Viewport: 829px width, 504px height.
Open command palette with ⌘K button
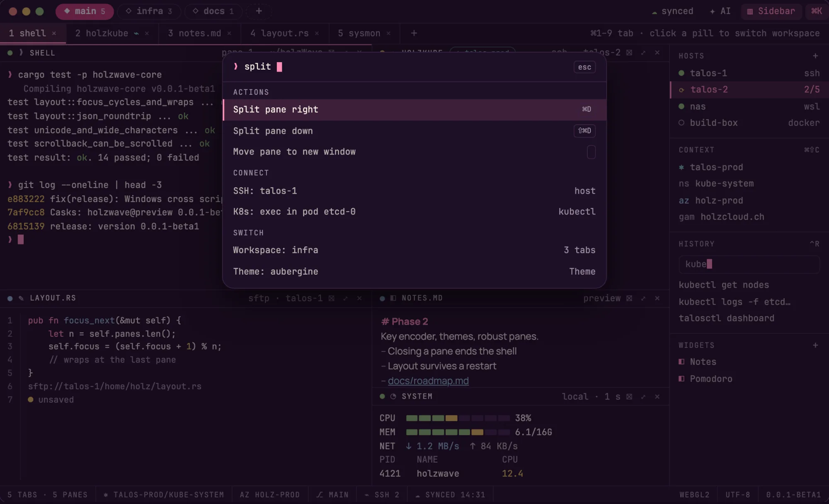(x=816, y=11)
